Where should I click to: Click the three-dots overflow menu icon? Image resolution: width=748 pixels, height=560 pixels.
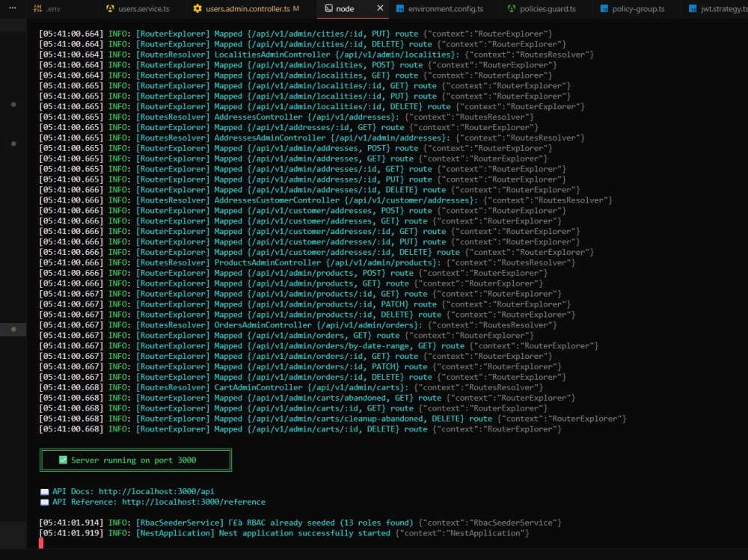click(13, 8)
